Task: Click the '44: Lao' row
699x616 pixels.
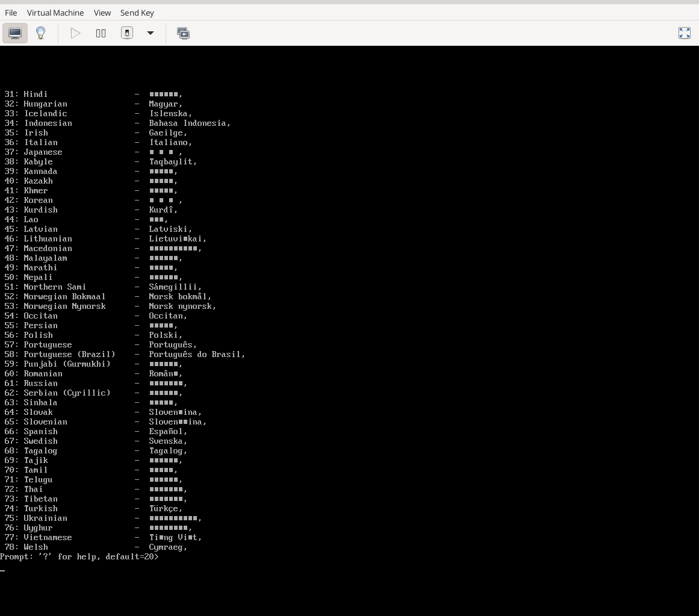Action: (86, 220)
